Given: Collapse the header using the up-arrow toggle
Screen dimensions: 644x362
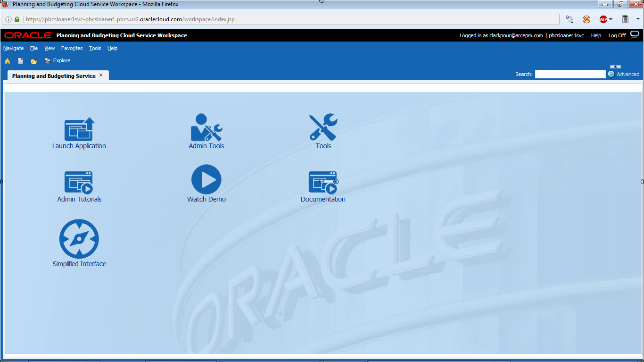Looking at the screenshot, I should 616,67.
